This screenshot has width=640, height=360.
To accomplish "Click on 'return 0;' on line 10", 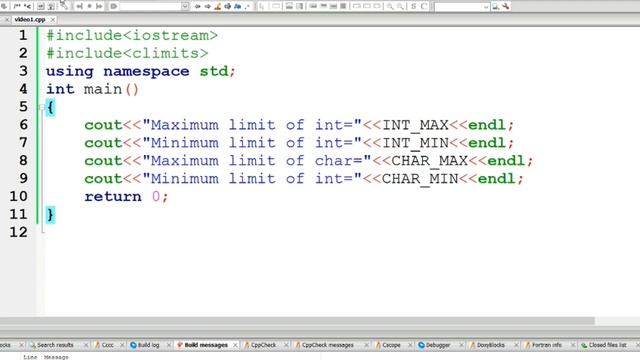I will (x=126, y=197).
